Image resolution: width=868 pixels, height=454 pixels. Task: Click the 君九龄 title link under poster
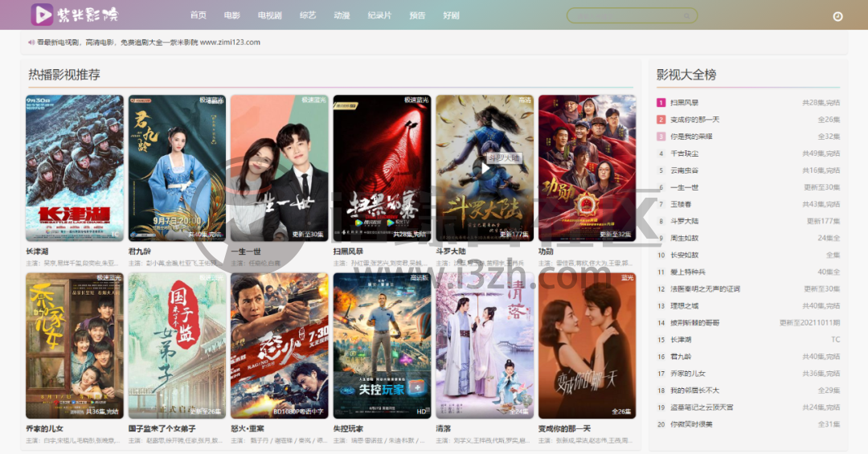point(140,252)
